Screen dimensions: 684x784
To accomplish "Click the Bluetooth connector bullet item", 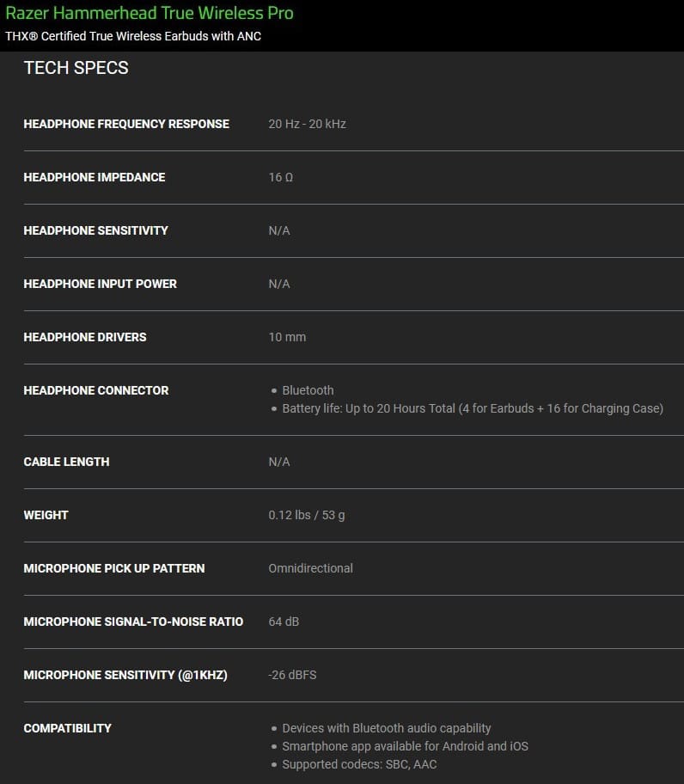I will click(308, 390).
